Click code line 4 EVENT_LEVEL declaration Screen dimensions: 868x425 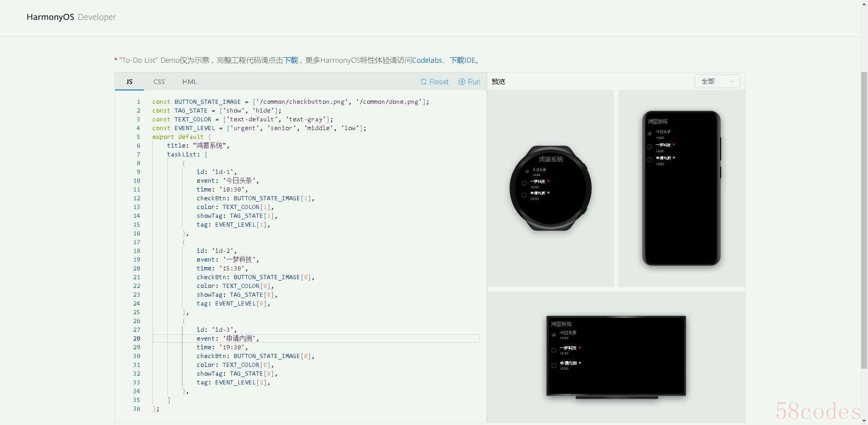click(259, 128)
